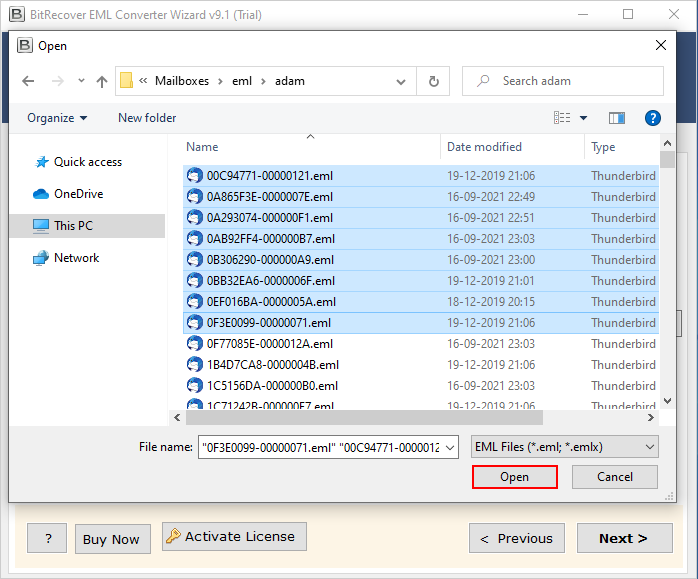
Task: Go up one folder level
Action: (102, 81)
